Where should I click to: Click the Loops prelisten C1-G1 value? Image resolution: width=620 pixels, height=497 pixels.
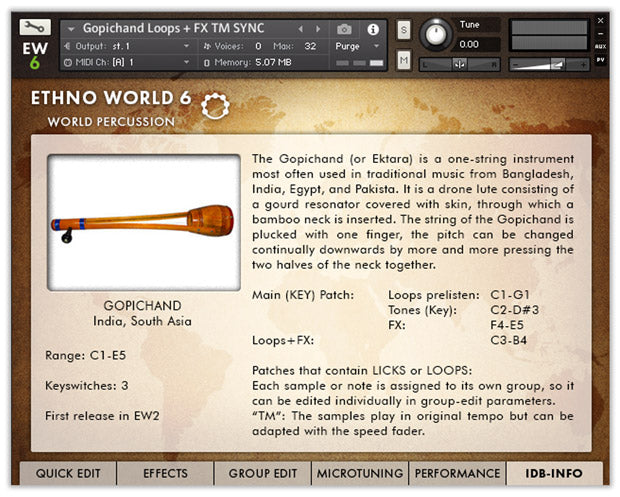pos(510,295)
